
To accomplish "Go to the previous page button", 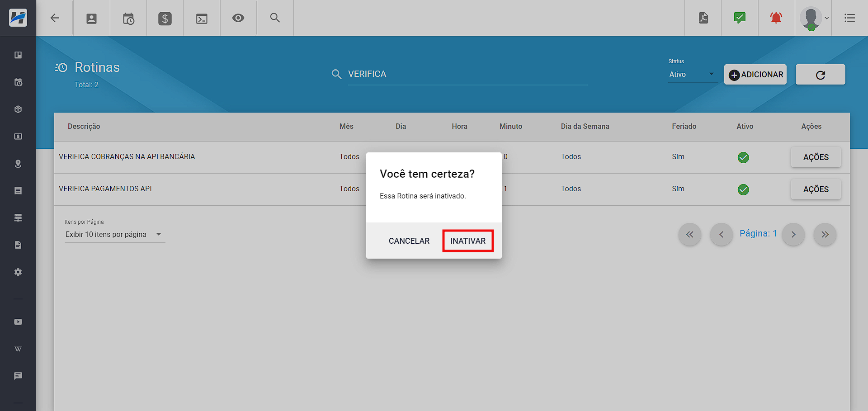I will tap(722, 234).
